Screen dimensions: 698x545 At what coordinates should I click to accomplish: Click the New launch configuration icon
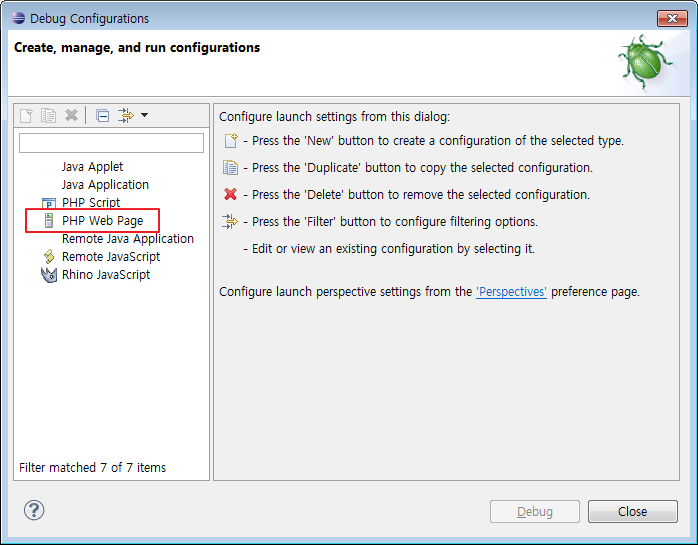(x=27, y=115)
